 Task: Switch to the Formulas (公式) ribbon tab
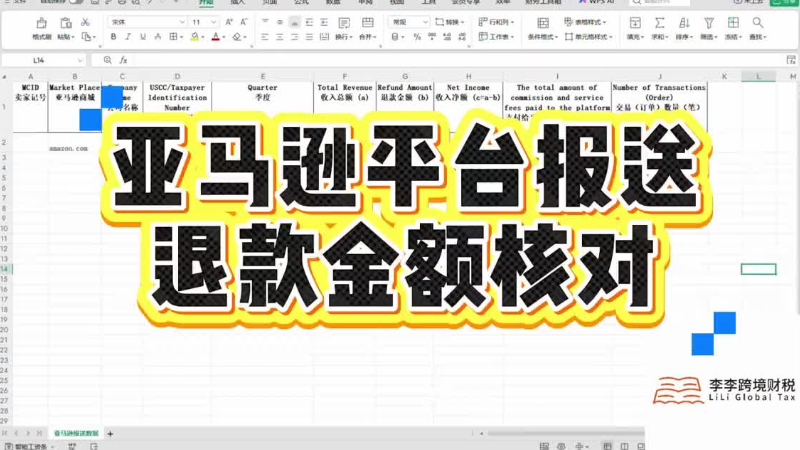pyautogui.click(x=301, y=3)
